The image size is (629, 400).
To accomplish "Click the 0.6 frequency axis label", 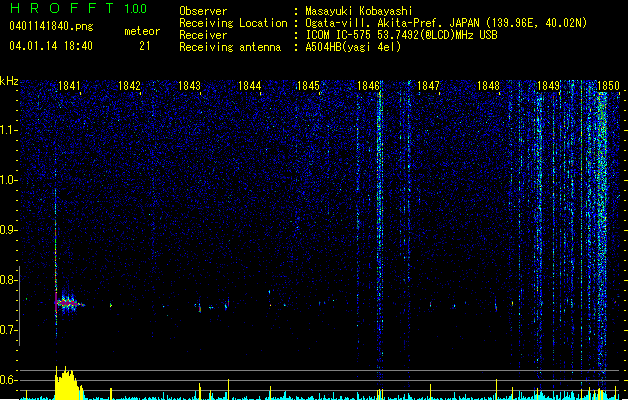I will point(9,380).
